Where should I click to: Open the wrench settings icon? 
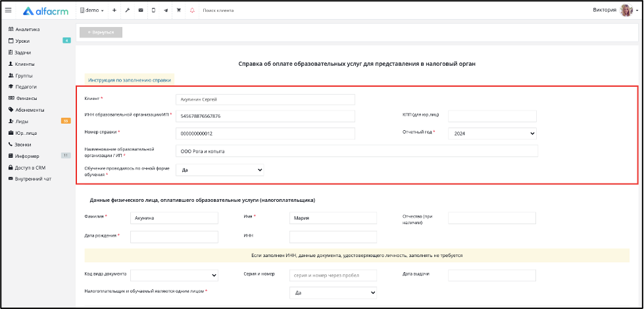[128, 11]
